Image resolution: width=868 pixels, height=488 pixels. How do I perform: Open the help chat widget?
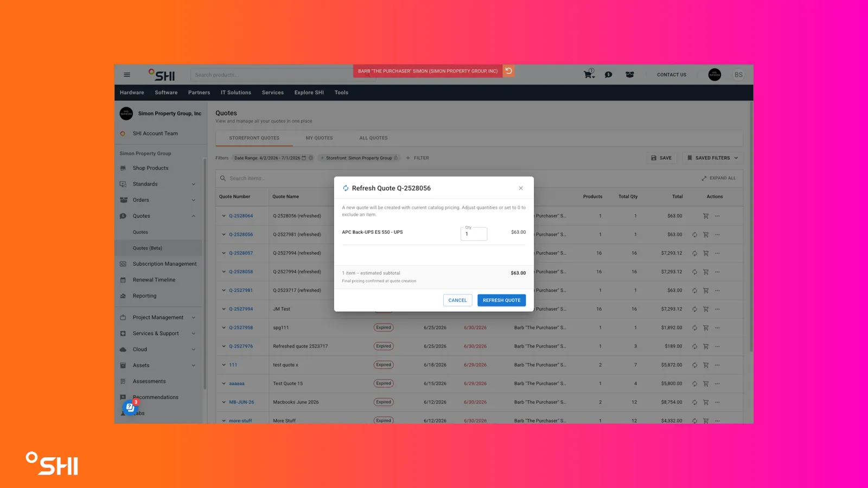click(x=130, y=407)
